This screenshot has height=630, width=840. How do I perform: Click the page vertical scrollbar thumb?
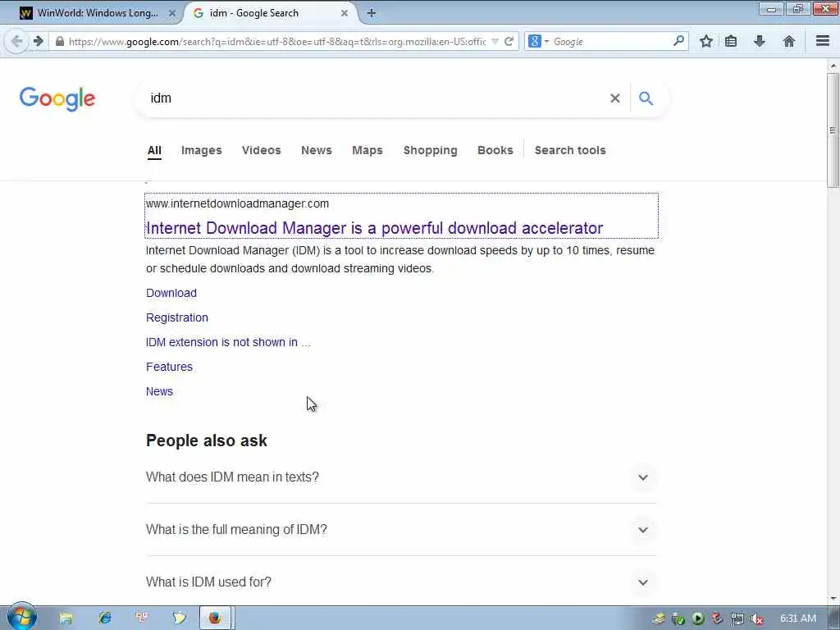(x=833, y=130)
